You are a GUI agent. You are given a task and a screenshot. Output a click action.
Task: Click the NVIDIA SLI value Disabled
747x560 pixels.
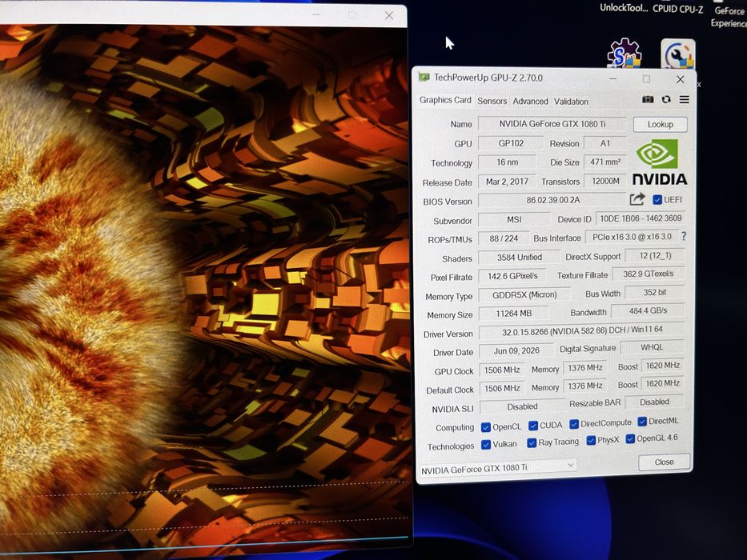pyautogui.click(x=522, y=406)
